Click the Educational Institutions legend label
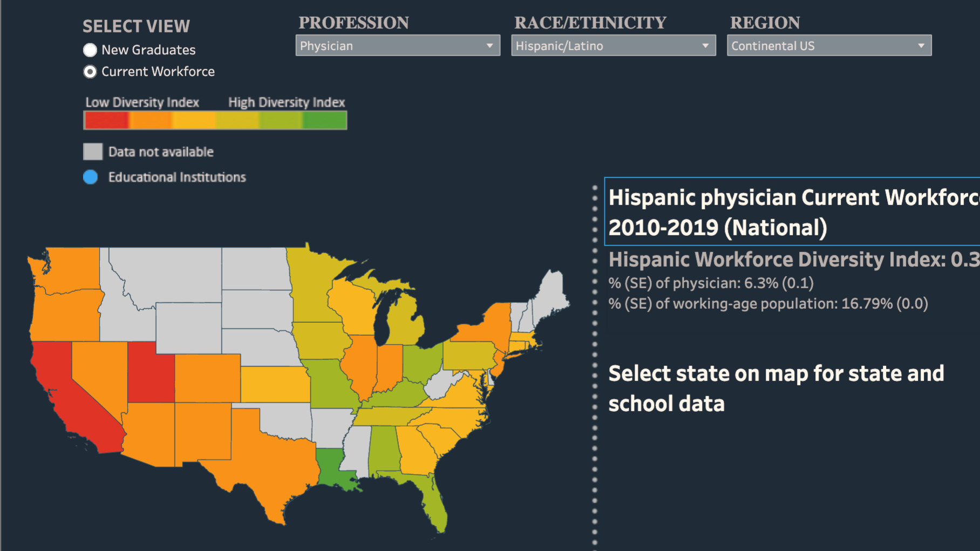 click(177, 177)
